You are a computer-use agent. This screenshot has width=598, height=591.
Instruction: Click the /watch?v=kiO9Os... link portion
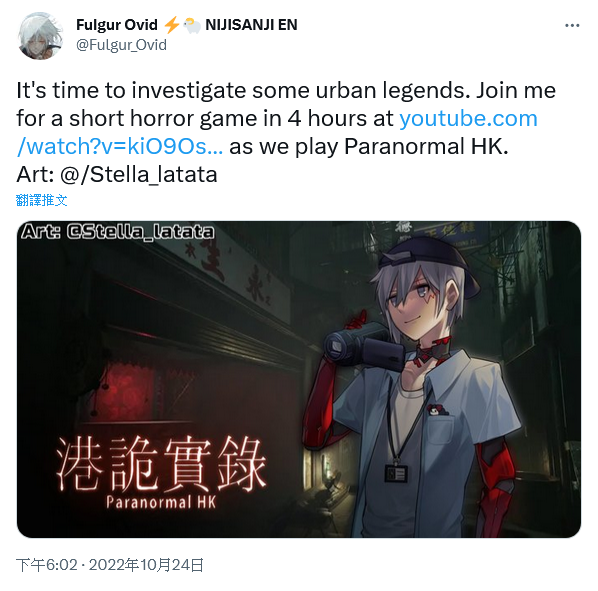point(120,146)
